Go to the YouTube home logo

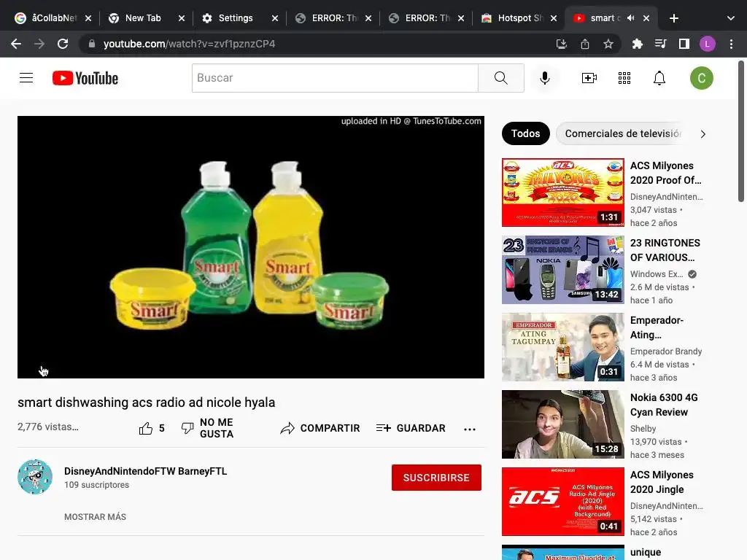[x=85, y=78]
